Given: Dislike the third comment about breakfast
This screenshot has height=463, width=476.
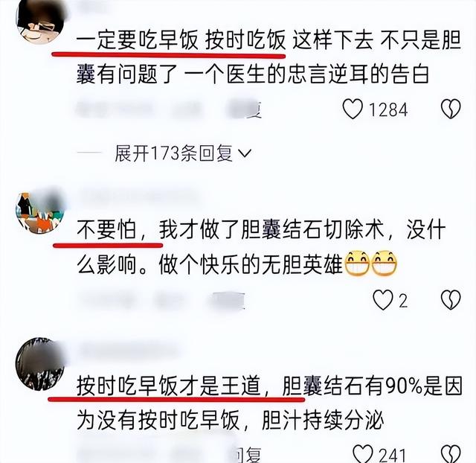Looking at the screenshot, I should pos(451,455).
